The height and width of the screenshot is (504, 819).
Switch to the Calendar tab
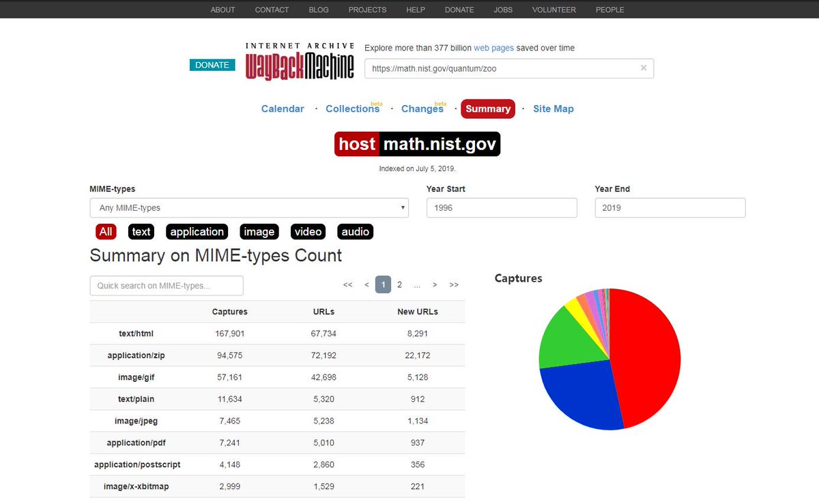coord(283,108)
